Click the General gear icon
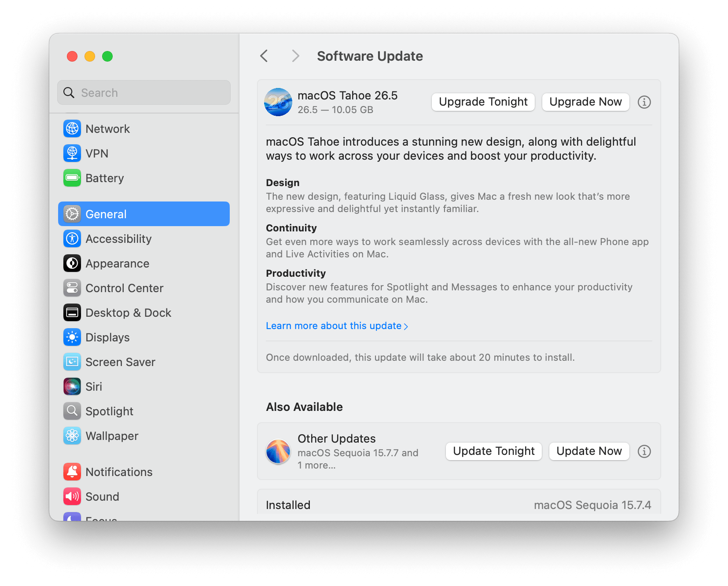728x586 pixels. 72,214
